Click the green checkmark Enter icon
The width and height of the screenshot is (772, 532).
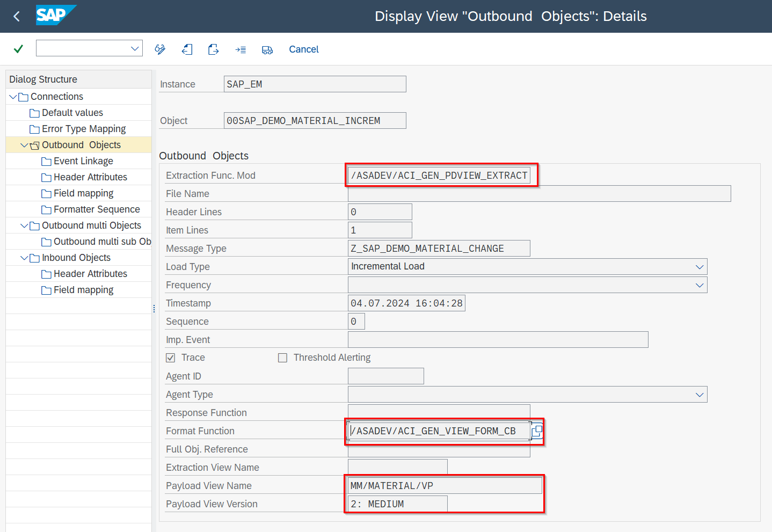click(x=18, y=49)
